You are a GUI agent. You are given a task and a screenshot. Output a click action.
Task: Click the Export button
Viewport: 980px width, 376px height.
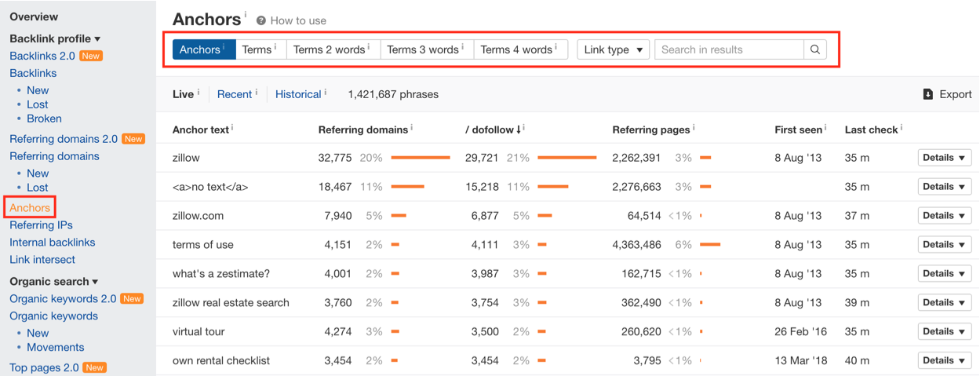click(947, 94)
